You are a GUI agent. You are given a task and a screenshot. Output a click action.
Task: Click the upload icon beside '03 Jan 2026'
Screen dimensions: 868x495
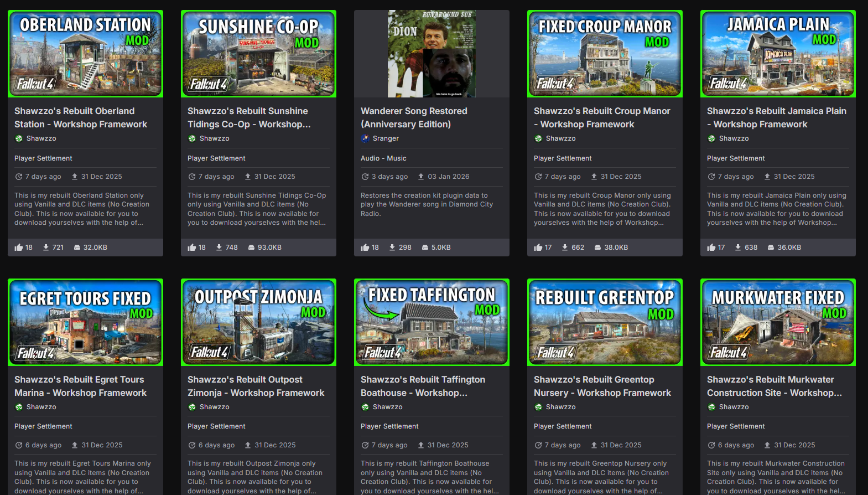click(421, 177)
